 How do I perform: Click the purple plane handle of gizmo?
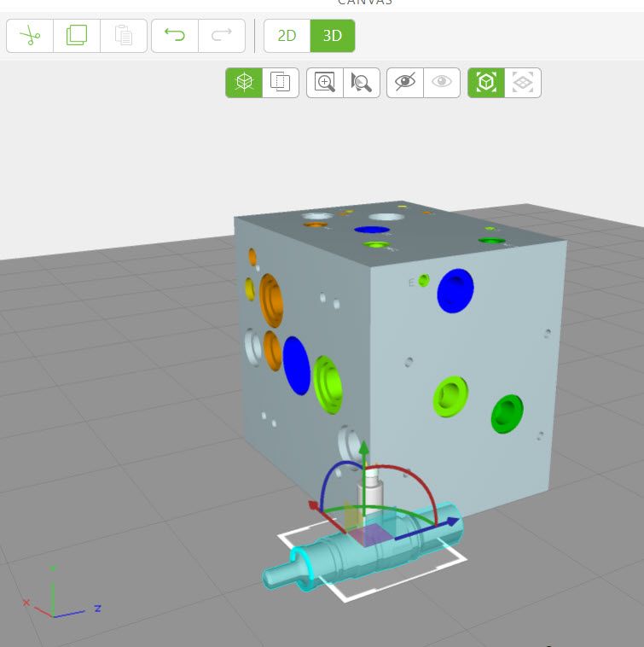[371, 533]
